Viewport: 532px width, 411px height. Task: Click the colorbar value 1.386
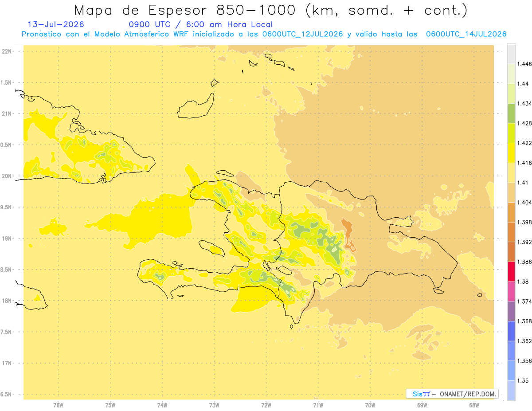[x=524, y=262]
